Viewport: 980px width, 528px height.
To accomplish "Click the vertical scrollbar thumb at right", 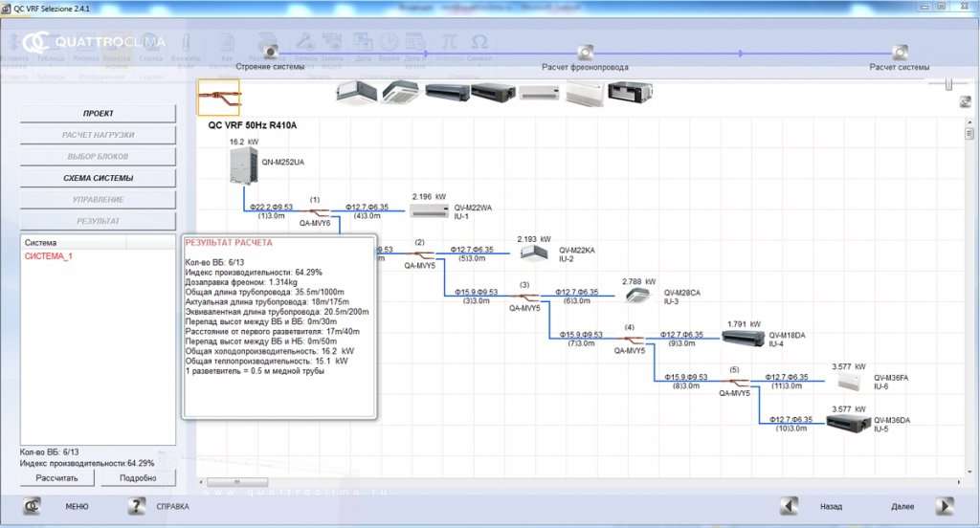I will point(969,133).
